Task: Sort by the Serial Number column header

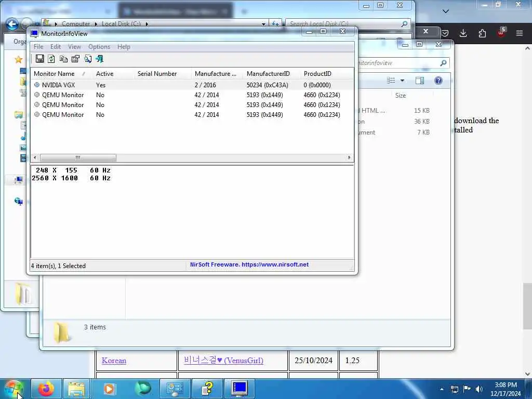Action: 163,74
